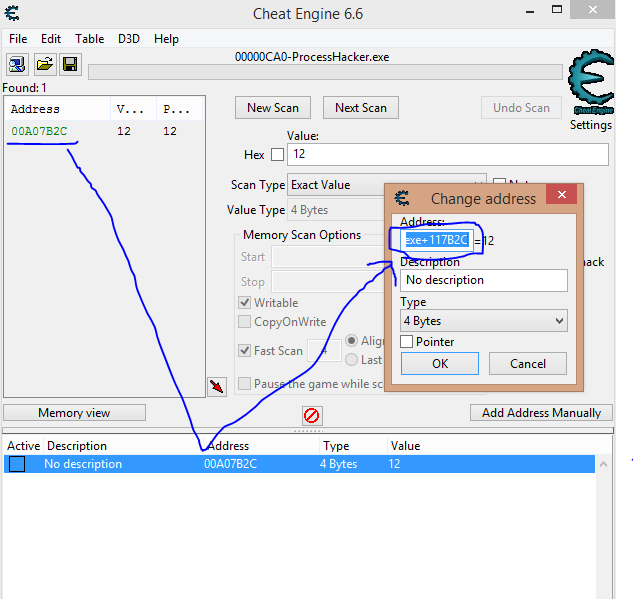Check the Pointer checkbox in dialog
The width and height of the screenshot is (633, 599).
[407, 342]
